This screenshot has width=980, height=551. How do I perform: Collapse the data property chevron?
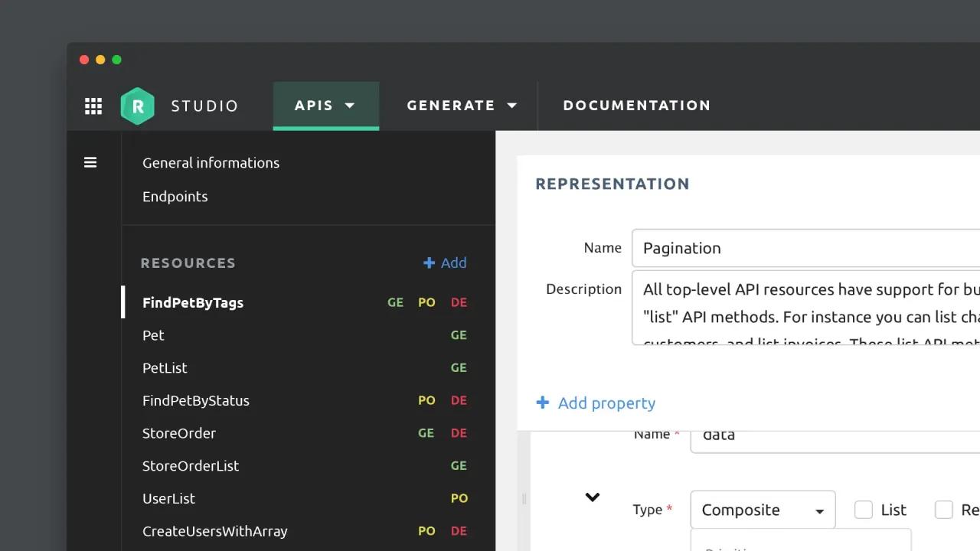pyautogui.click(x=592, y=497)
